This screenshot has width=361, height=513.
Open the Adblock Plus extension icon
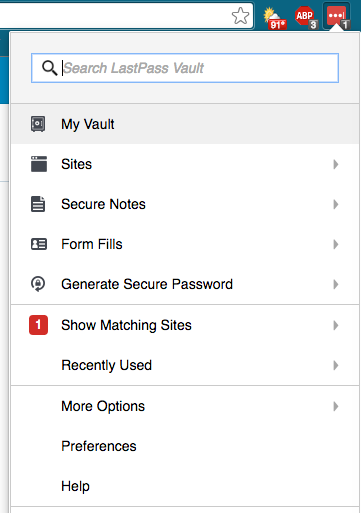tap(305, 17)
